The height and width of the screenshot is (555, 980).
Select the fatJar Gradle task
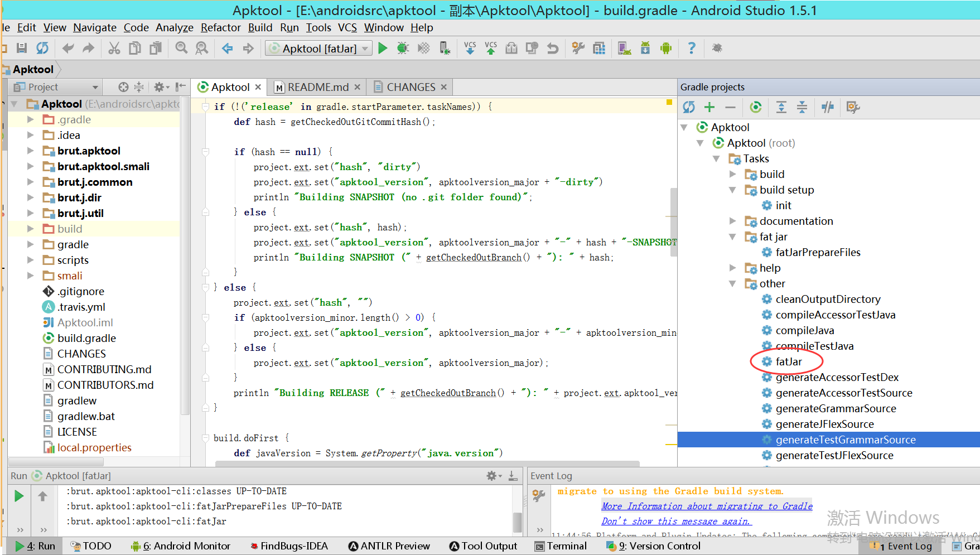(789, 361)
